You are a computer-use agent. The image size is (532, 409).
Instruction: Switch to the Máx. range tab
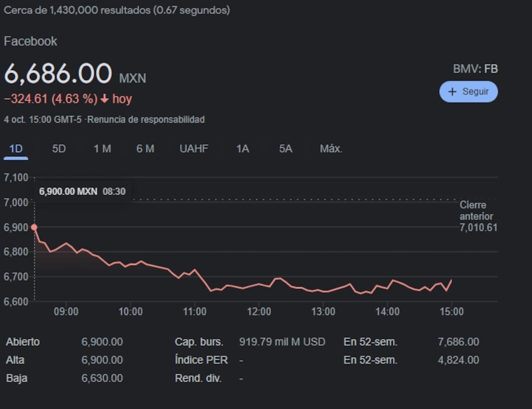[x=331, y=149]
